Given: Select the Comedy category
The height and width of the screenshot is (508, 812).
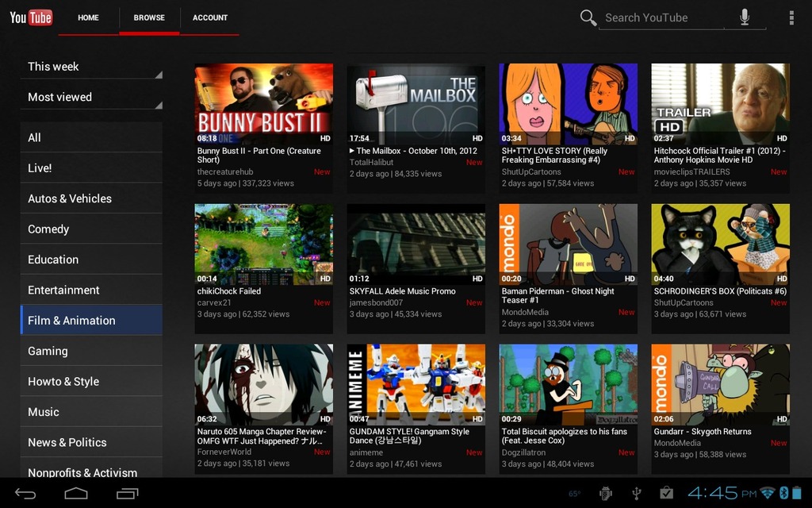Looking at the screenshot, I should click(x=91, y=229).
